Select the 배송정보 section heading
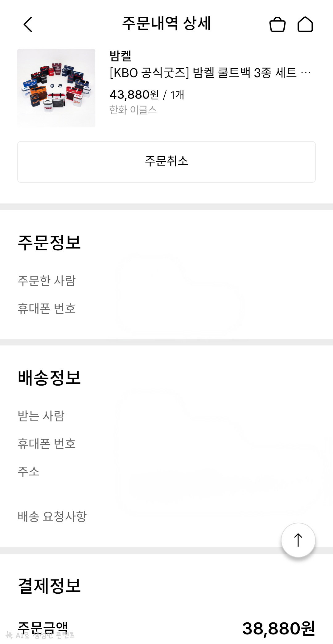This screenshot has width=333, height=644. pyautogui.click(x=49, y=377)
